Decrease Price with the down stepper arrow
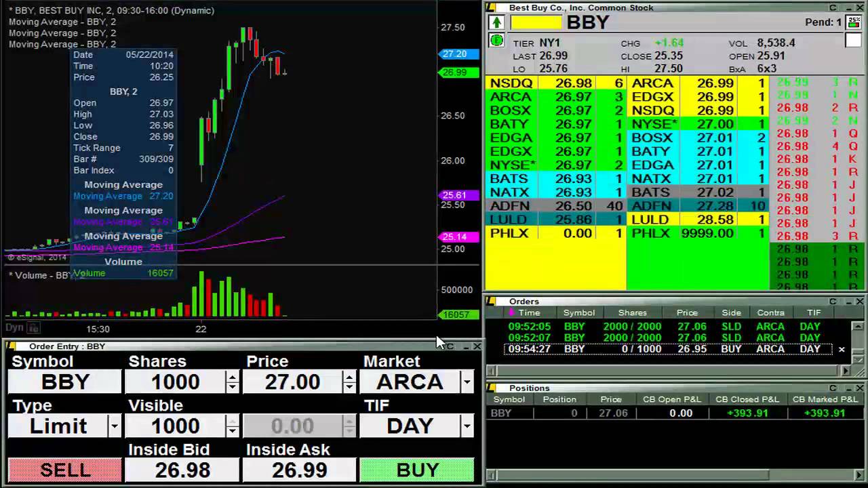Image resolution: width=868 pixels, height=488 pixels. pyautogui.click(x=349, y=387)
